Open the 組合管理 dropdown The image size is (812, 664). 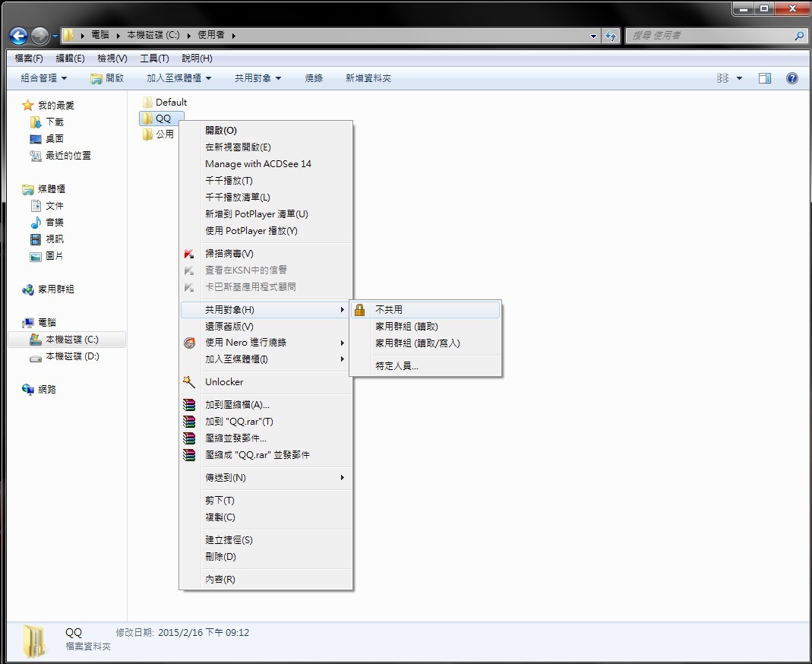(x=43, y=78)
